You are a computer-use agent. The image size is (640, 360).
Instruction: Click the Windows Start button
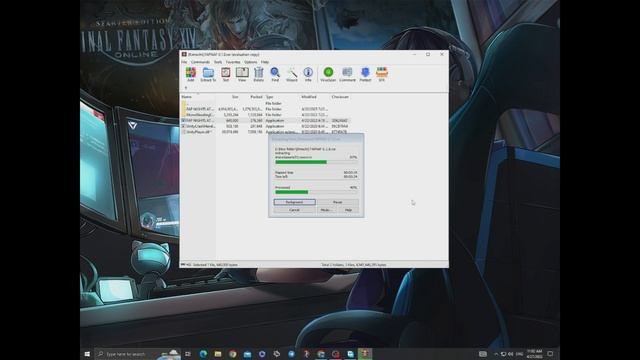pyautogui.click(x=87, y=354)
